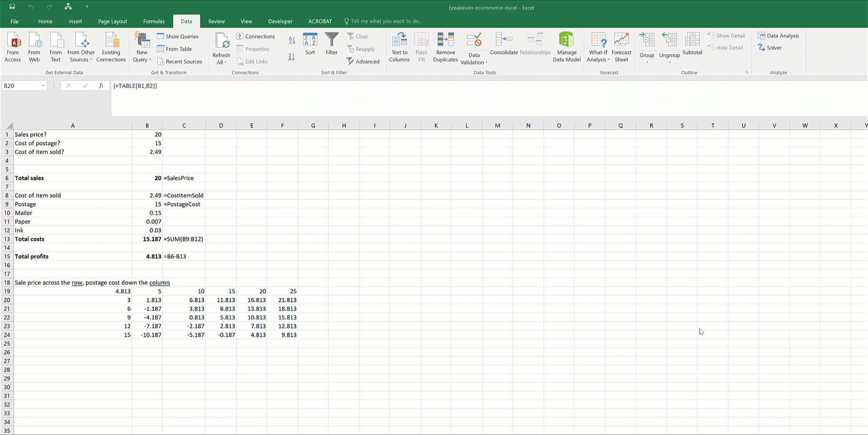Screen dimensions: 868x435
Task: Switch to the Formulas ribbon tab
Action: [154, 21]
